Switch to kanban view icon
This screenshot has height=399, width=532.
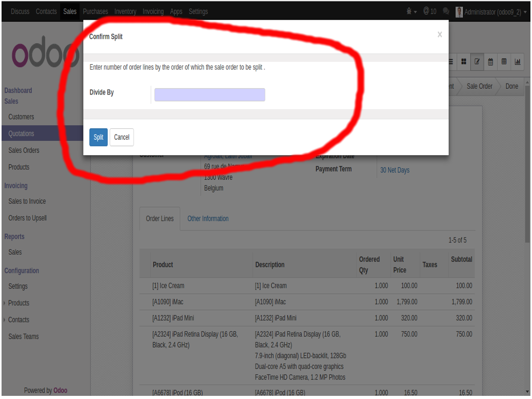[463, 62]
